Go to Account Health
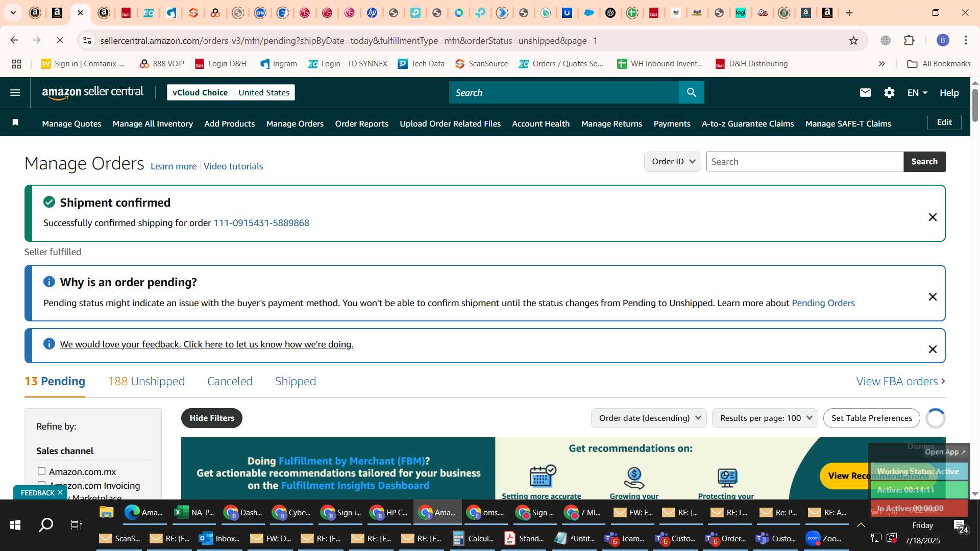This screenshot has width=980, height=551. pos(541,123)
